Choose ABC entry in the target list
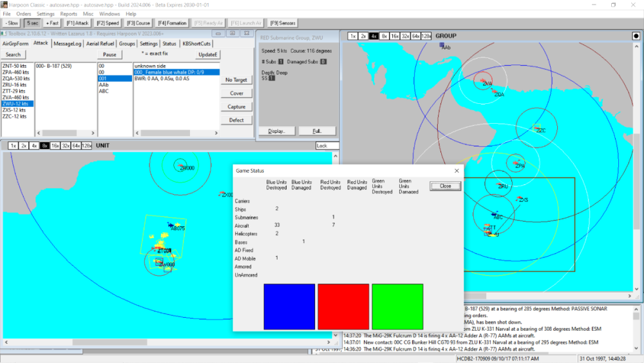This screenshot has height=363, width=644. point(104,91)
